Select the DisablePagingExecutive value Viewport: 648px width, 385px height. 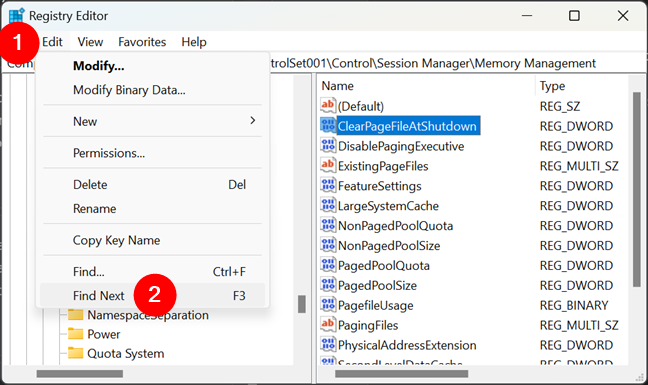coord(401,146)
